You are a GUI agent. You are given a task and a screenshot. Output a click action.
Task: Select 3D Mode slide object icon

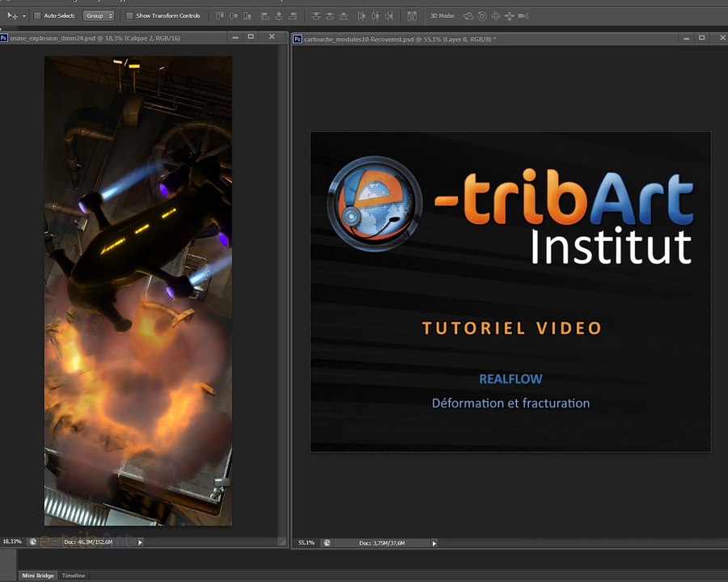[510, 16]
